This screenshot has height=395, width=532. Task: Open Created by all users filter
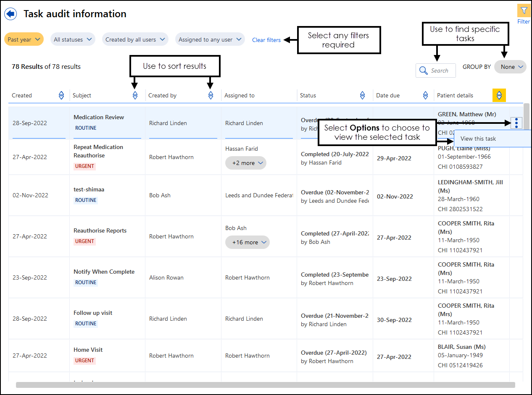(x=135, y=39)
